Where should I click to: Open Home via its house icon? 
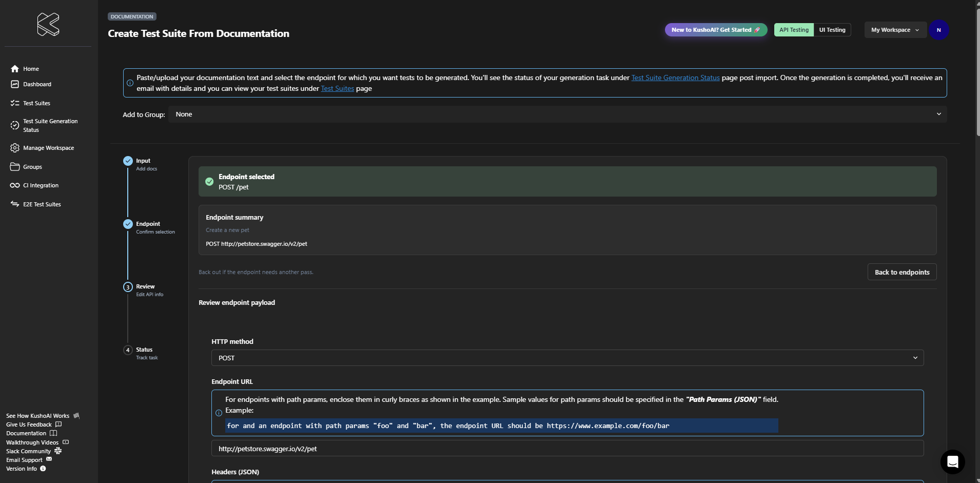pyautogui.click(x=15, y=69)
